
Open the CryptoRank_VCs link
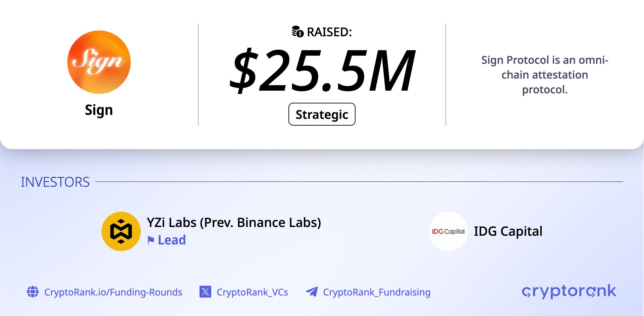point(252,292)
